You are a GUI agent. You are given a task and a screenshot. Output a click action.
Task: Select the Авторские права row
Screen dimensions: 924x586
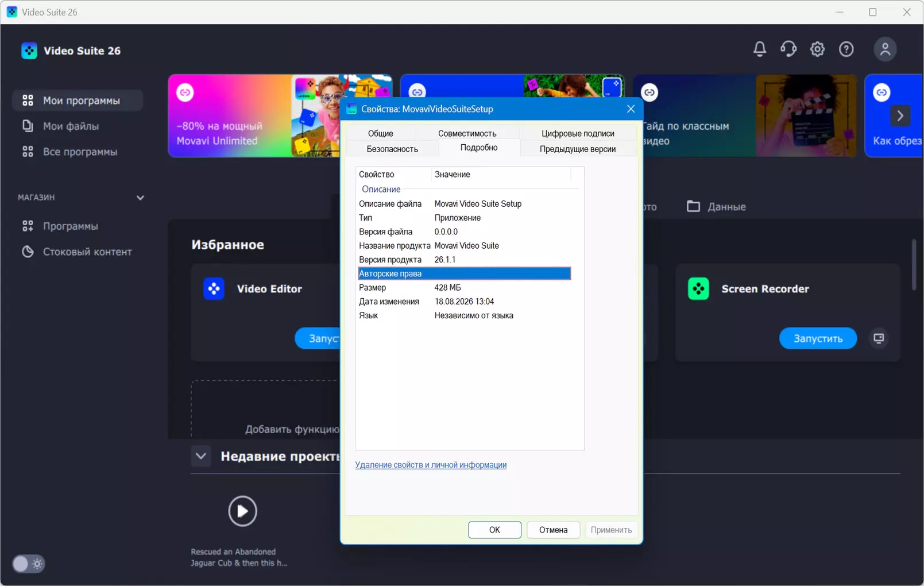click(464, 273)
